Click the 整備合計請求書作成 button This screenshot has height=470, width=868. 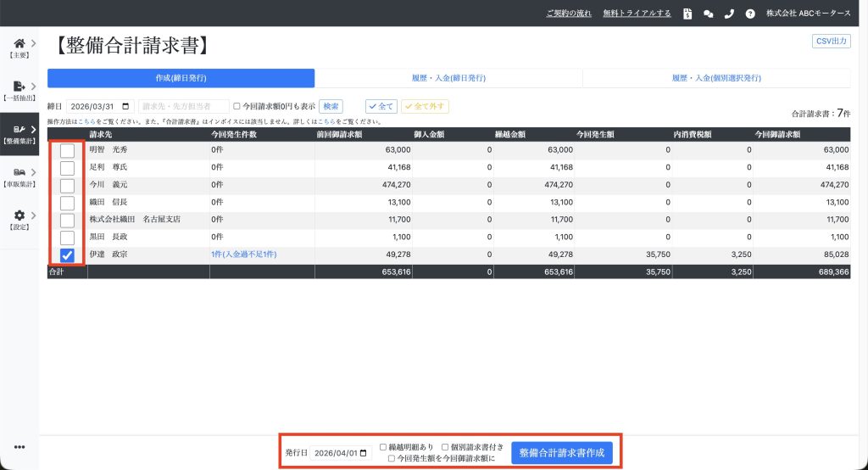[561, 452]
